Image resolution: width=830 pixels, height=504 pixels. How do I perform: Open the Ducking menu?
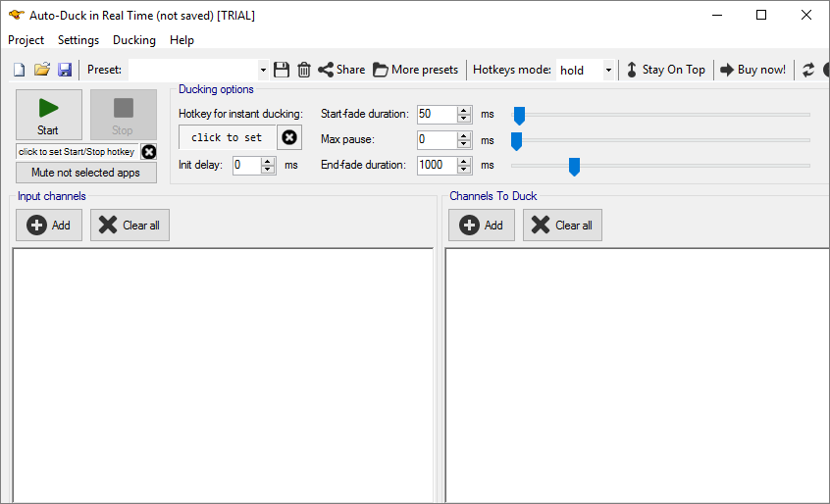pyautogui.click(x=134, y=40)
